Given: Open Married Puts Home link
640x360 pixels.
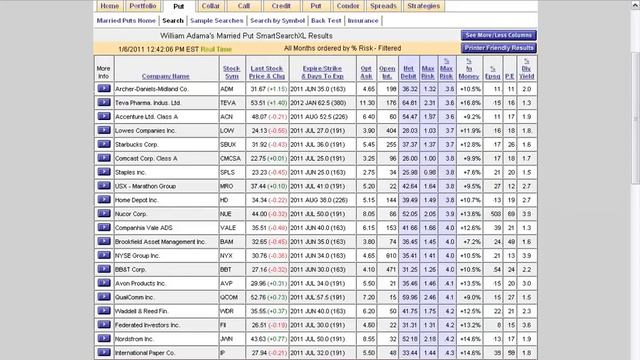Looking at the screenshot, I should pyautogui.click(x=126, y=20).
